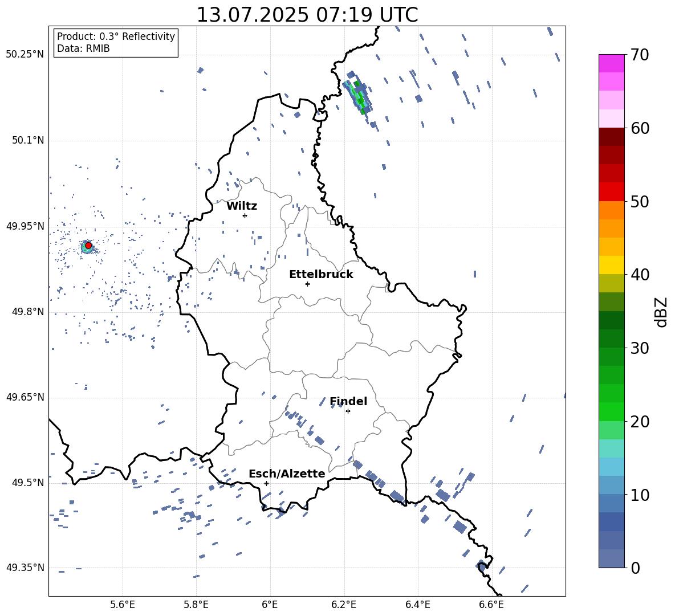
Task: Click the dark red 60 dBZ colorbar segment
Action: click(611, 137)
